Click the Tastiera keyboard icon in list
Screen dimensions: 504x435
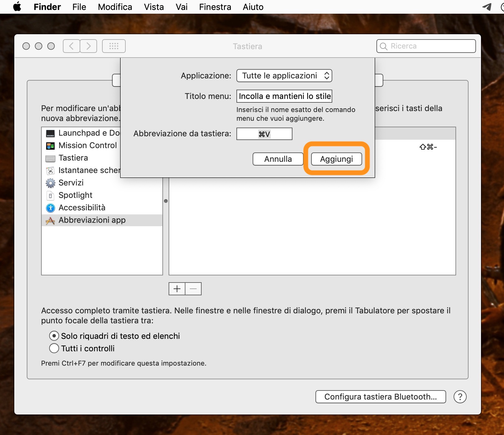pos(50,158)
